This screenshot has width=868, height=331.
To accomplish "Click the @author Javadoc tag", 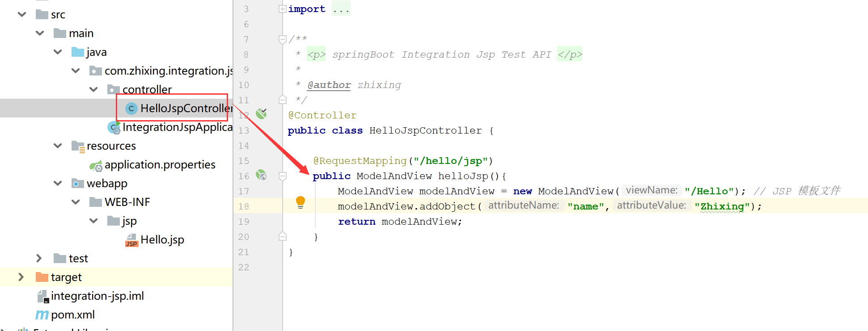I will [329, 85].
